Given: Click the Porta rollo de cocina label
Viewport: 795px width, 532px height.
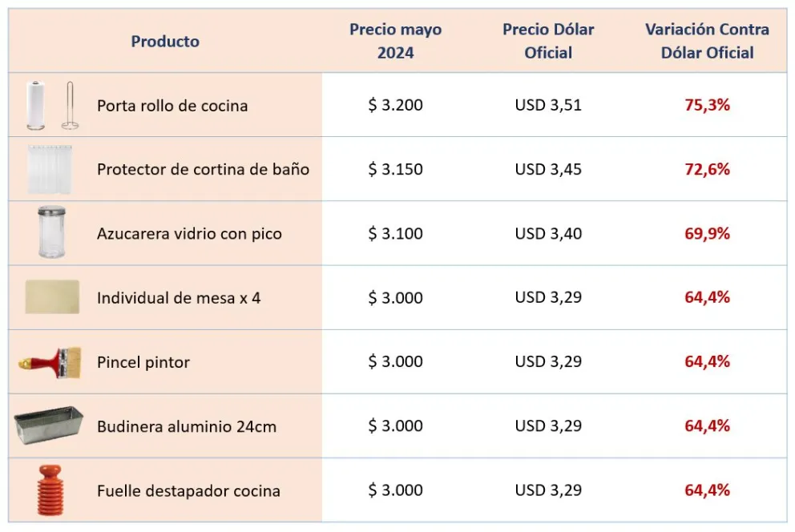Looking at the screenshot, I should [172, 106].
